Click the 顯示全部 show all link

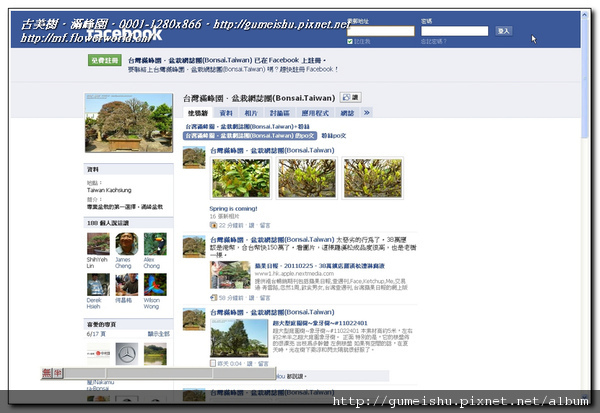click(x=158, y=334)
